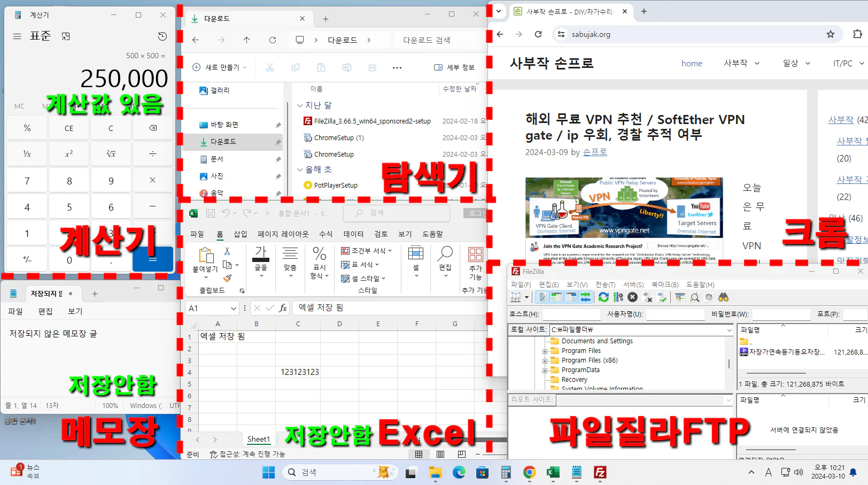The image size is (868, 485).
Task: Click Explorer up directory arrow
Action: pos(246,40)
